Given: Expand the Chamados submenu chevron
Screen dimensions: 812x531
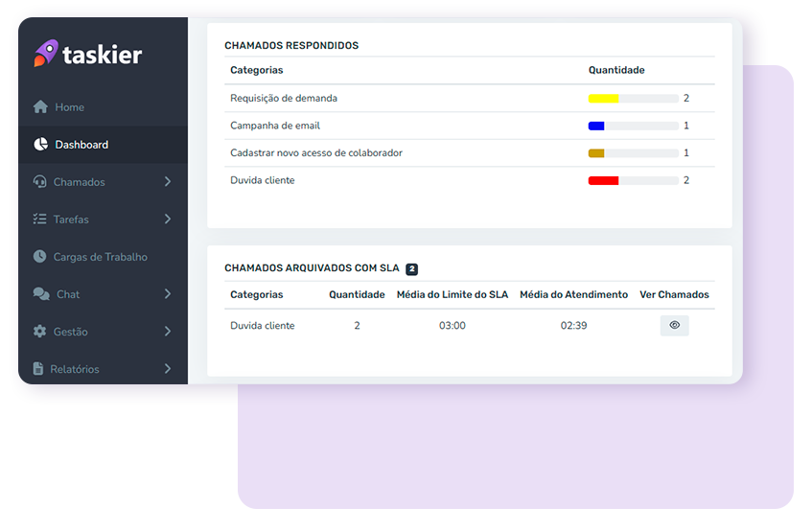Looking at the screenshot, I should (168, 182).
